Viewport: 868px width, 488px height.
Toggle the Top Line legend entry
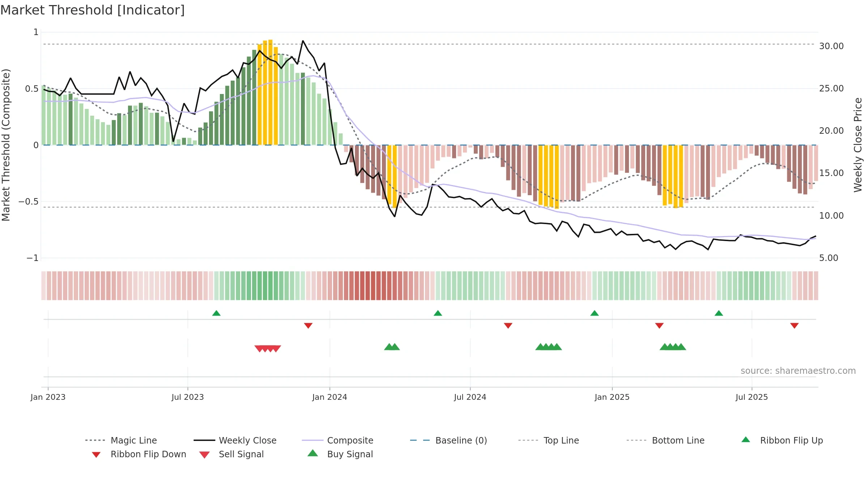pos(549,440)
